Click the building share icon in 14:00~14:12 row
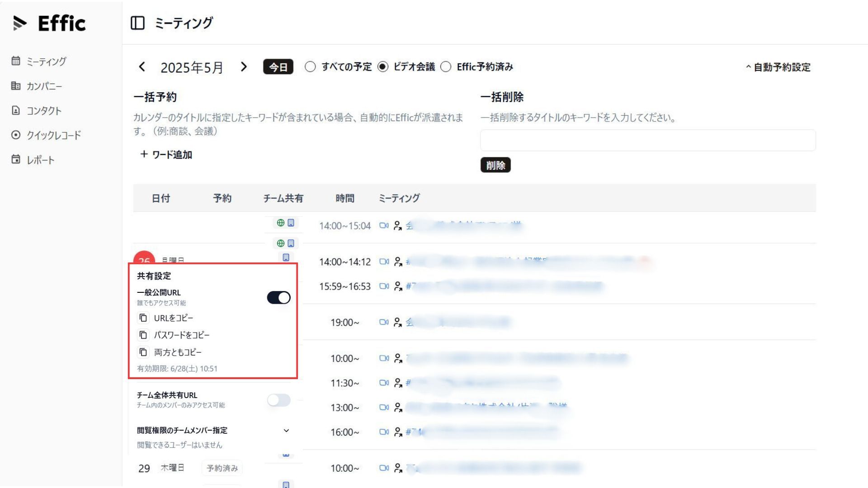This screenshot has width=868, height=488. pyautogui.click(x=286, y=258)
